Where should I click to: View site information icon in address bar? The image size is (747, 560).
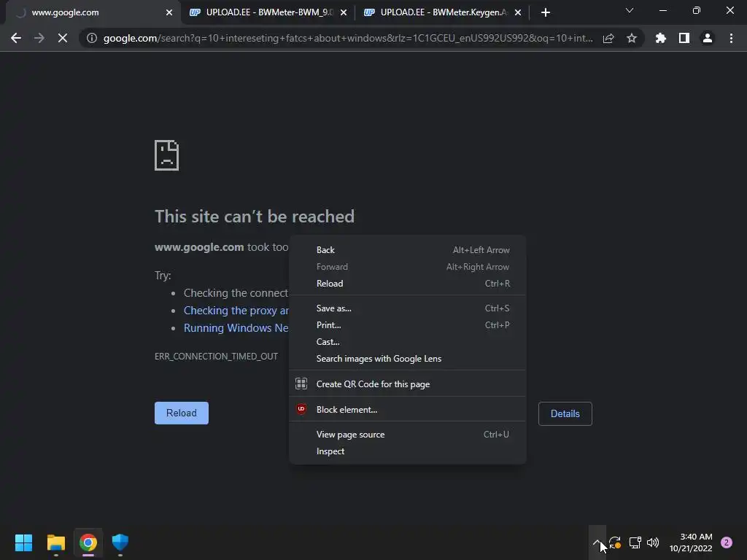(91, 38)
